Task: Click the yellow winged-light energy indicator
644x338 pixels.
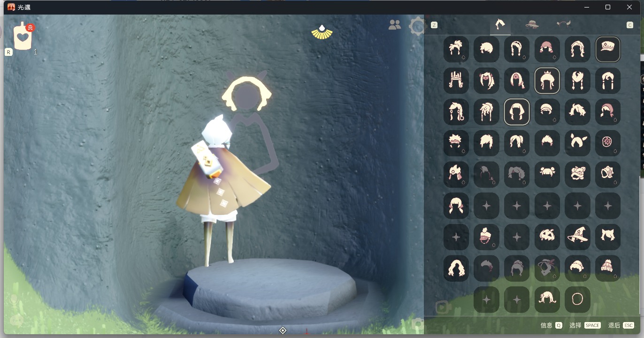Action: click(322, 31)
